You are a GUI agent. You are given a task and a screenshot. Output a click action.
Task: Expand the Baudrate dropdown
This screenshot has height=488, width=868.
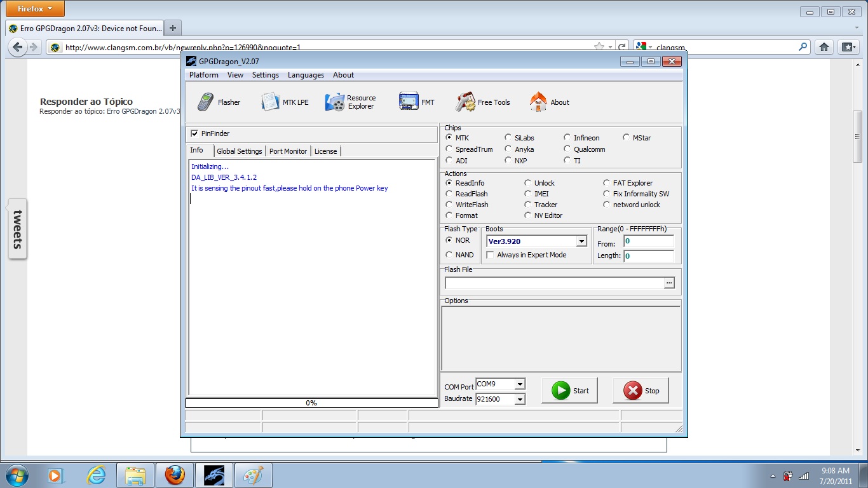[x=520, y=399]
